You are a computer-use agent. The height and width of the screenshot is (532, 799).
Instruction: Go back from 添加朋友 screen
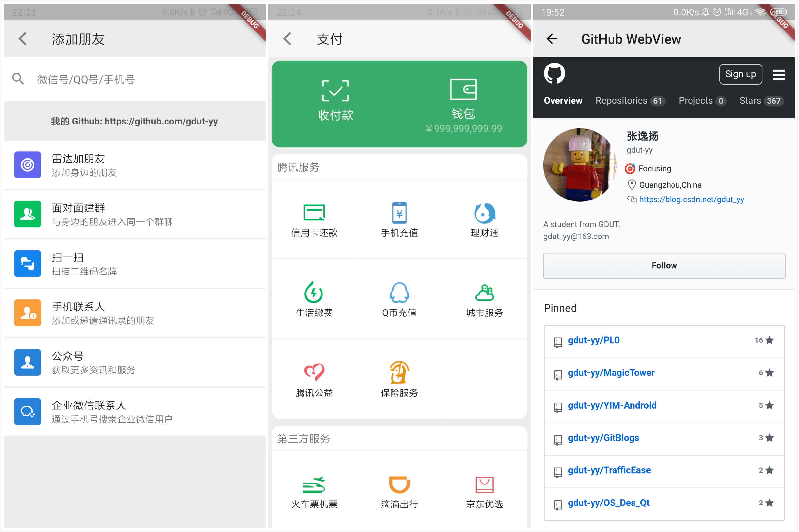pyautogui.click(x=23, y=39)
